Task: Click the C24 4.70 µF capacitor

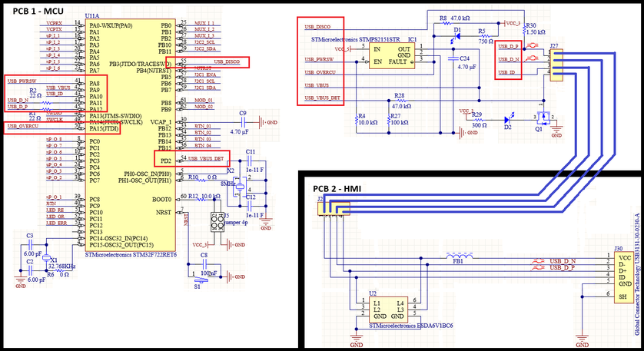Action: point(453,58)
